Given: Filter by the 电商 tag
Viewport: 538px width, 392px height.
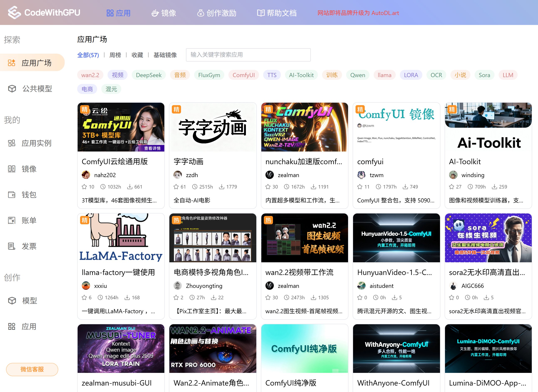Looking at the screenshot, I should click(87, 89).
